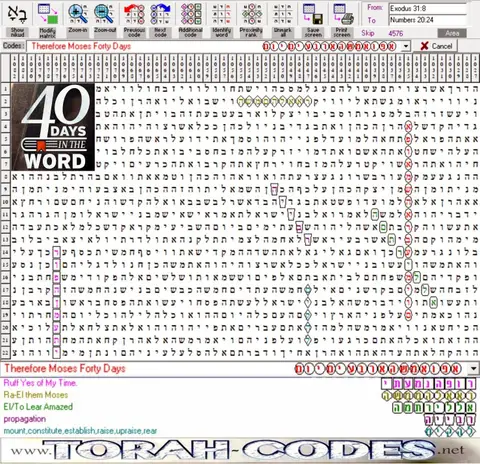
Task: Click the Zoom-in magnifier icon
Action: [x=78, y=14]
